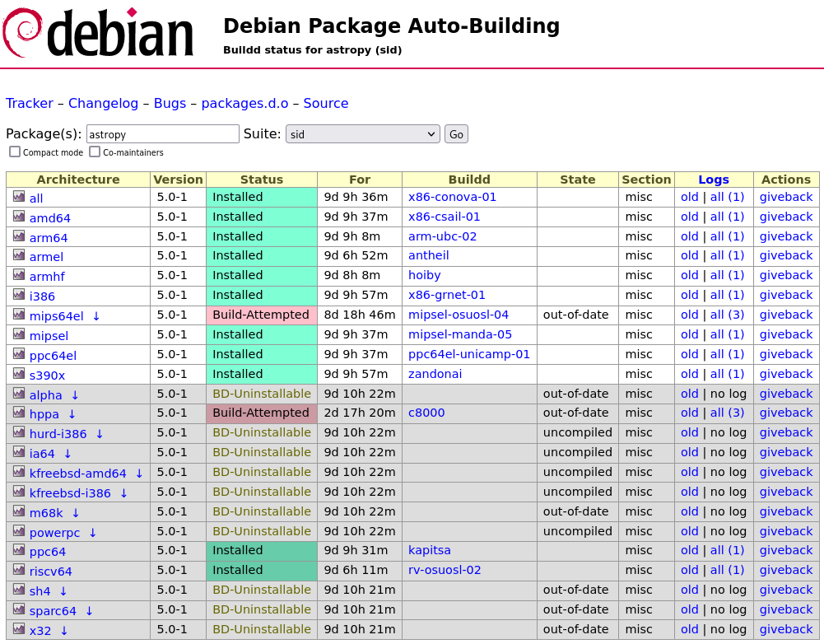
Task: Click giveback for the armhf row
Action: click(785, 275)
